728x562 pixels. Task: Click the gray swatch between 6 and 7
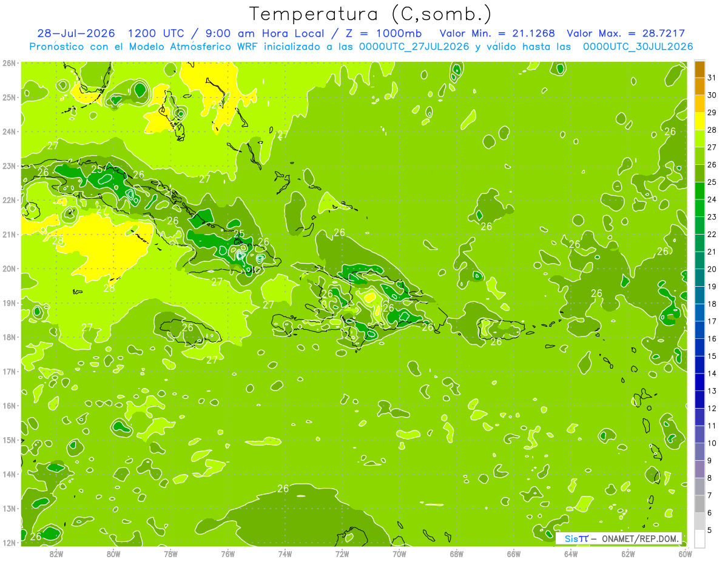coord(699,504)
